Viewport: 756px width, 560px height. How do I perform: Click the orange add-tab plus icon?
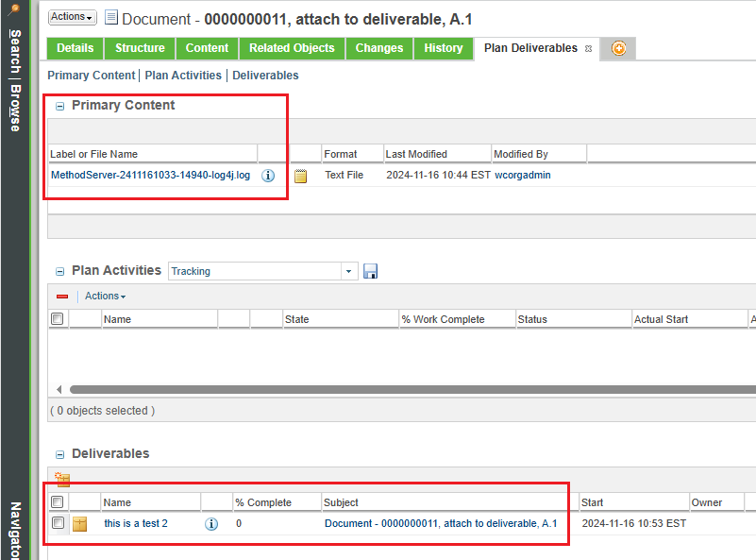point(621,48)
